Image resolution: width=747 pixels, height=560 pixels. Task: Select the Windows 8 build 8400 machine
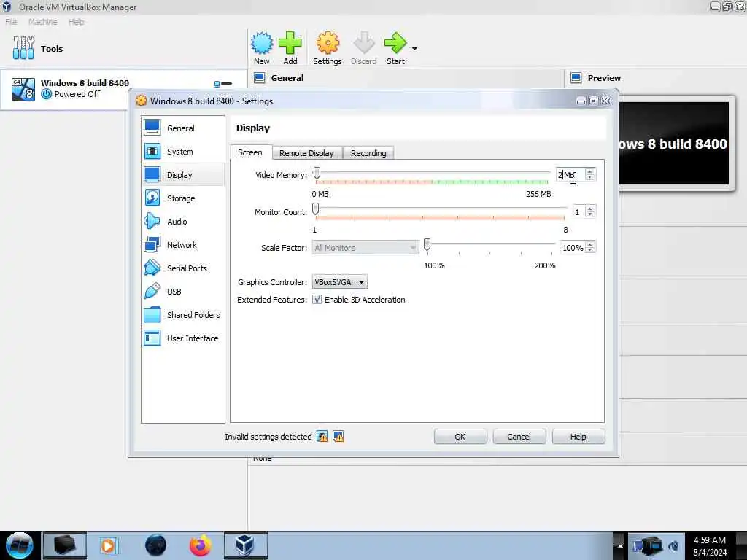(123, 89)
